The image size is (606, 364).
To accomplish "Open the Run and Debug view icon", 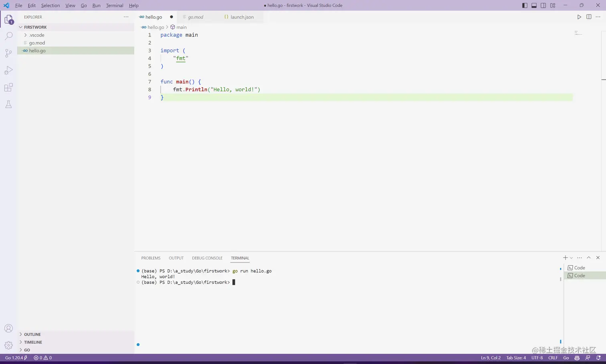I will click(x=8, y=70).
